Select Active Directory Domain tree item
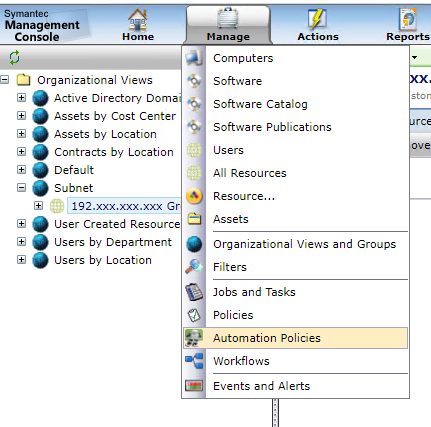Image resolution: width=431 pixels, height=427 pixels. coord(118,98)
